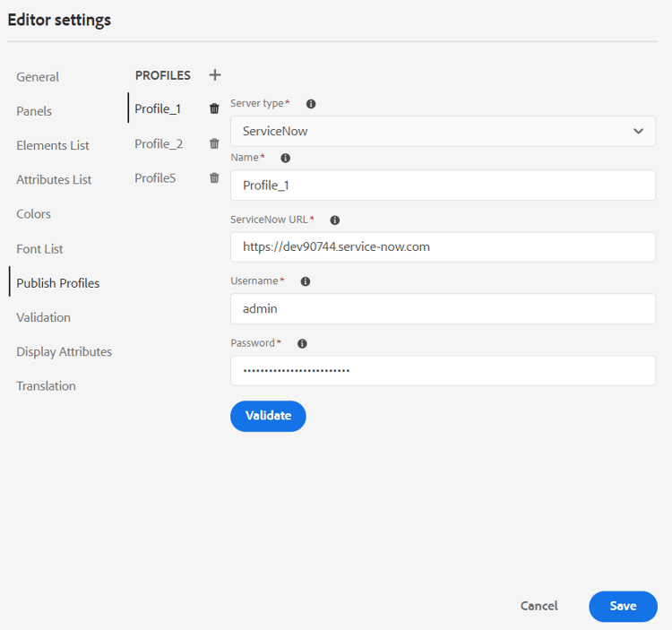The height and width of the screenshot is (630, 672).
Task: Click the Validate button
Action: point(268,416)
